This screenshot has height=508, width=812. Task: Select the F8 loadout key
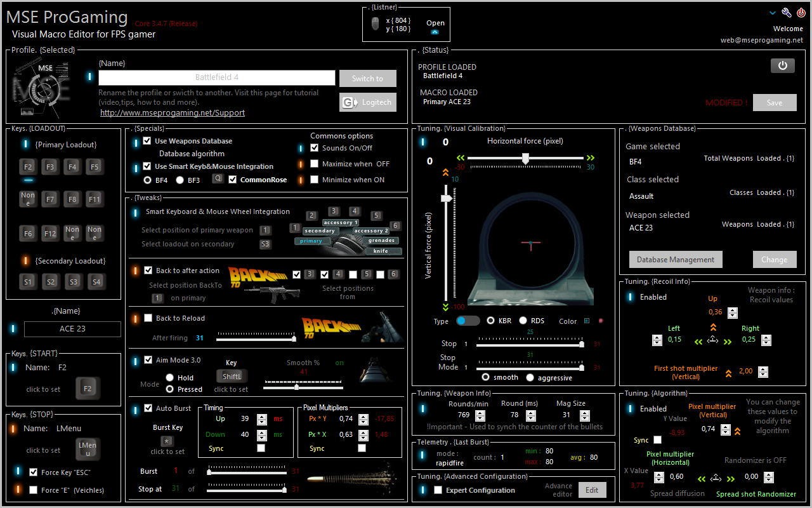coord(72,199)
